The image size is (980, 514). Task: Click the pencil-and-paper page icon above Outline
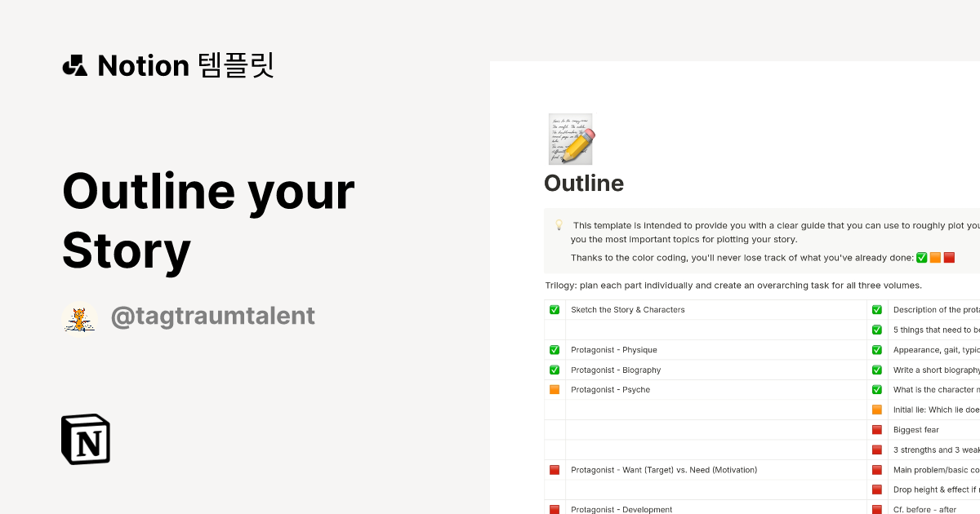pyautogui.click(x=570, y=139)
